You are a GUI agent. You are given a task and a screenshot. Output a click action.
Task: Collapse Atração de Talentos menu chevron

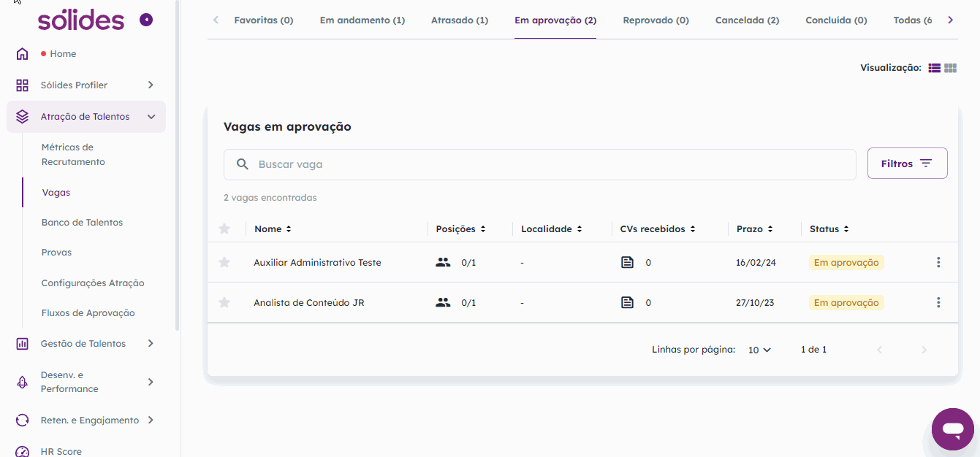pyautogui.click(x=151, y=117)
